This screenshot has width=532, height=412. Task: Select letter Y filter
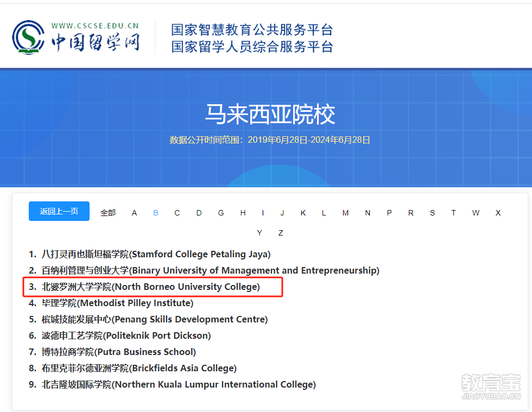259,233
